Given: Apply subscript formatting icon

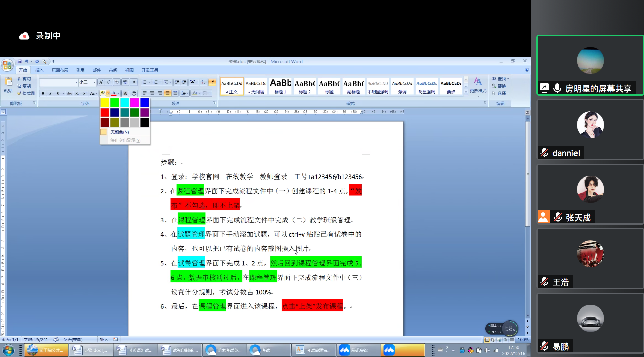Looking at the screenshot, I should click(77, 93).
